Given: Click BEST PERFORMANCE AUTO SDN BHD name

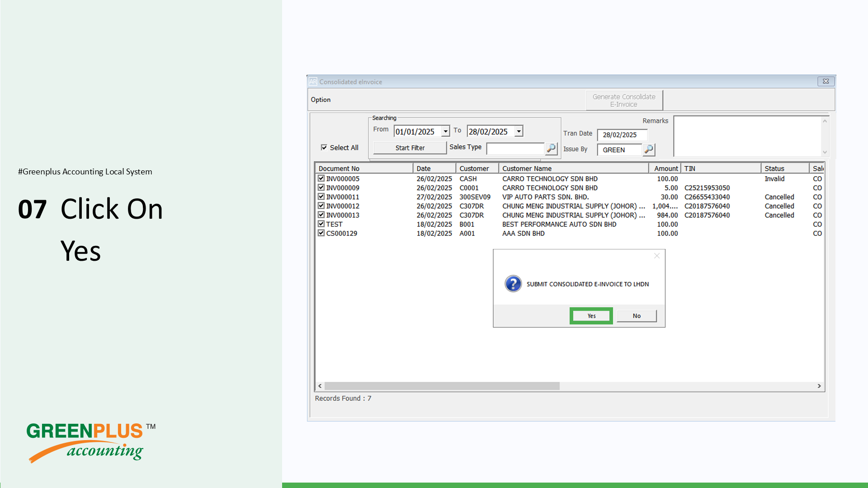Looking at the screenshot, I should [559, 225].
